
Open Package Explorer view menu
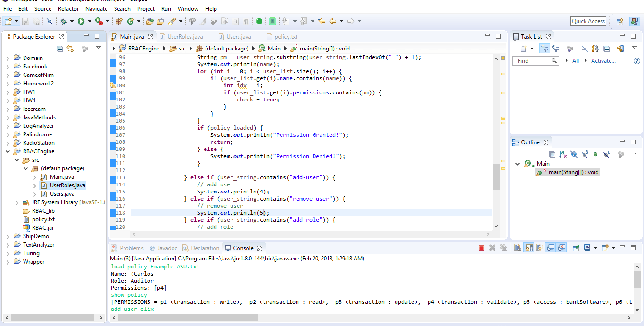(99, 48)
